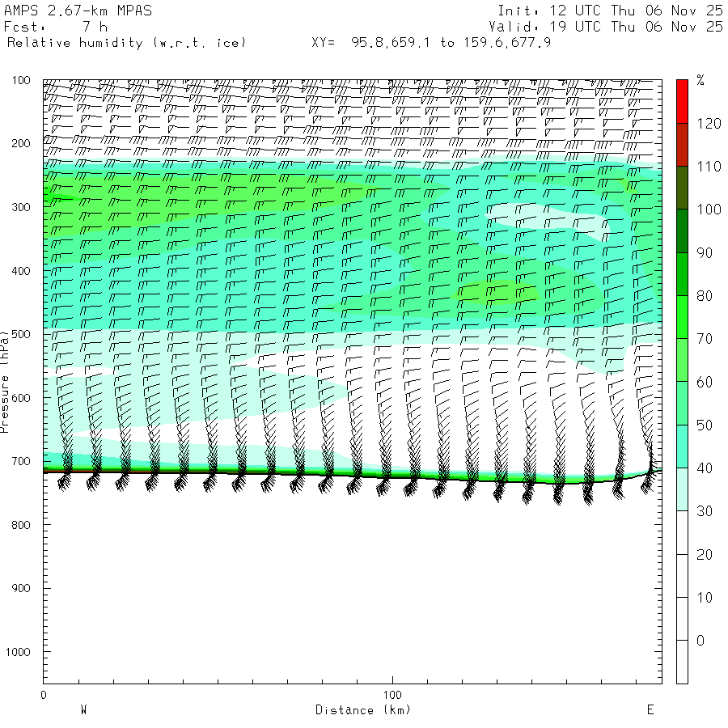Click the '1000' pressure axis label
This screenshot has width=728, height=728.
click(18, 652)
